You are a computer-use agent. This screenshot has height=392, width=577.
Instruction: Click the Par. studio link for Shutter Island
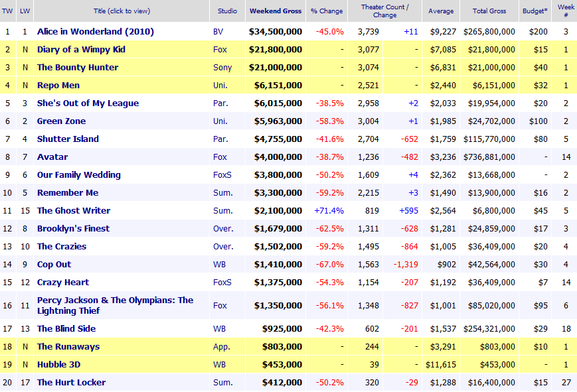tap(220, 139)
